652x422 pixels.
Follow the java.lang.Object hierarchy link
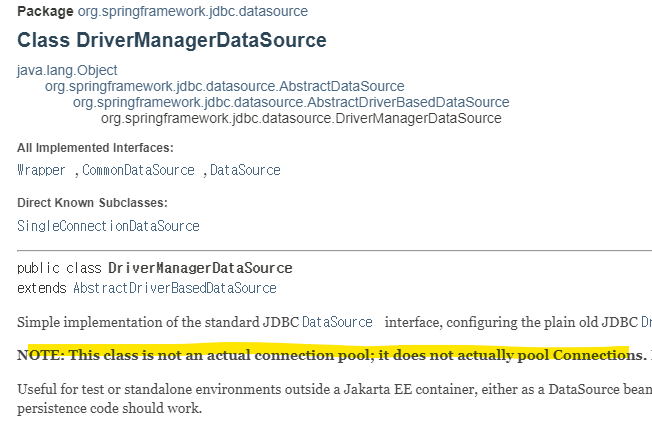(x=67, y=70)
